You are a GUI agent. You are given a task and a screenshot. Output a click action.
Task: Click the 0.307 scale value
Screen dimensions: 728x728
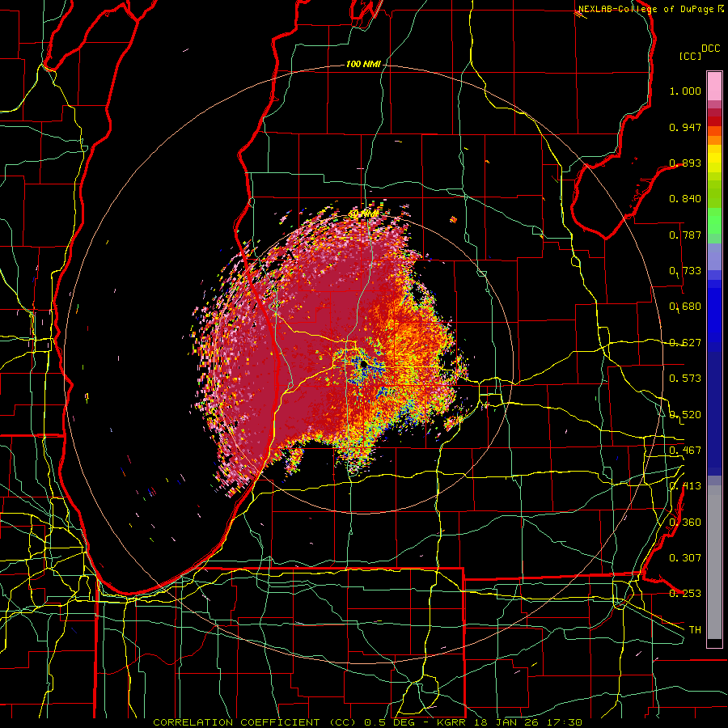click(x=685, y=558)
